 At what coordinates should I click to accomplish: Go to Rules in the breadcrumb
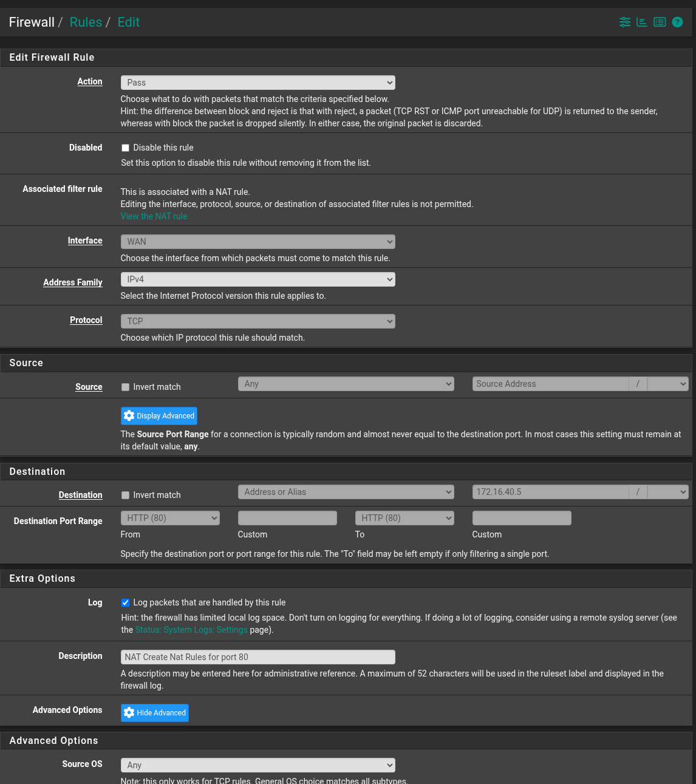click(86, 22)
